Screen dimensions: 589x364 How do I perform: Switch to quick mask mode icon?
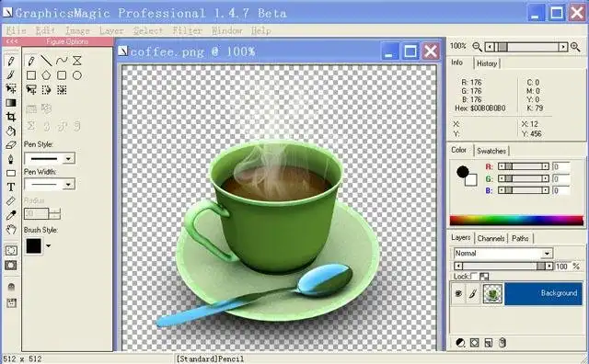(11, 265)
